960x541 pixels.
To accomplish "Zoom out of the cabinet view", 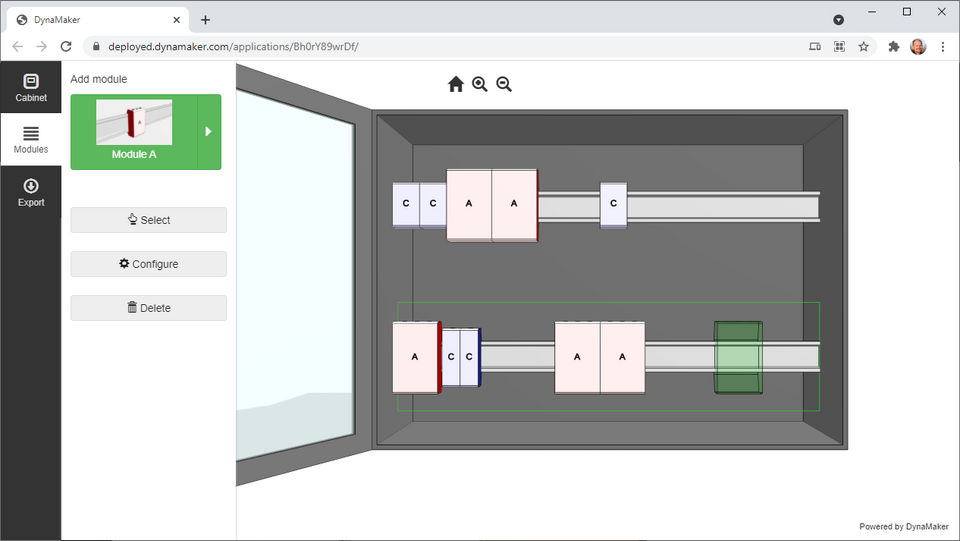I will pyautogui.click(x=504, y=84).
